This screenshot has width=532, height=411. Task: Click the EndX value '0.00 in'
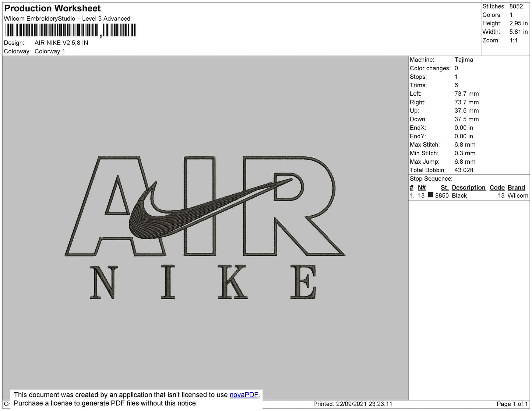(x=464, y=128)
